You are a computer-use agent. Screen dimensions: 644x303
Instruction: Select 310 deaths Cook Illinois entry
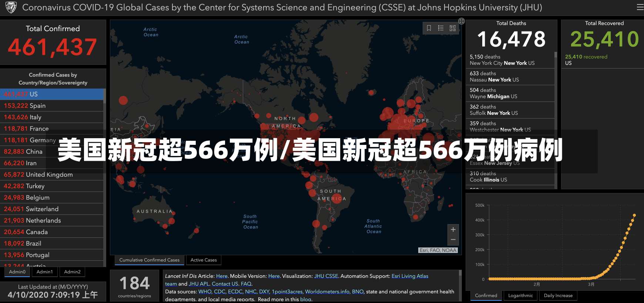click(x=510, y=177)
